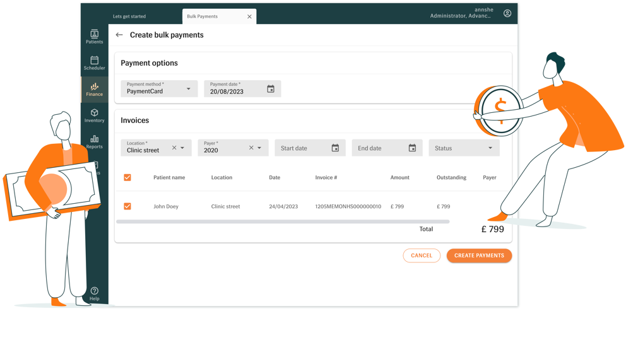Image resolution: width=626 pixels, height=364 pixels.
Task: Toggle the John Doey invoice checkbox
Action: [x=127, y=206]
